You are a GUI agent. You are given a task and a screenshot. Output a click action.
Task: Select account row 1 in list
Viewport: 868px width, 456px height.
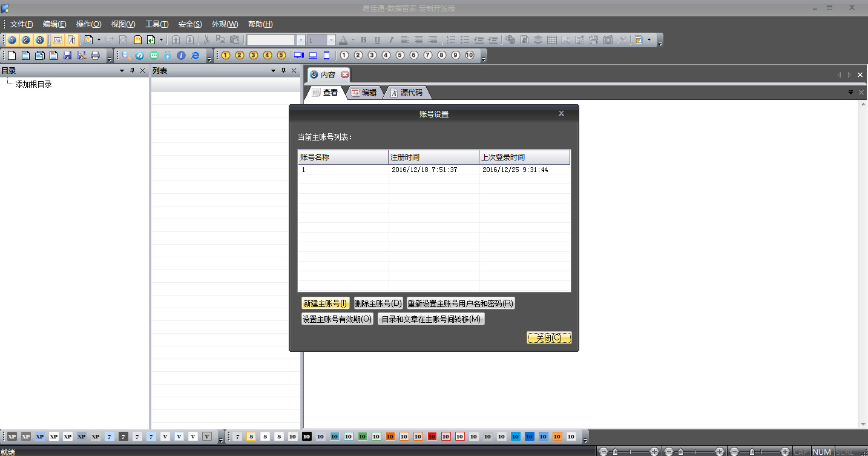pyautogui.click(x=343, y=170)
